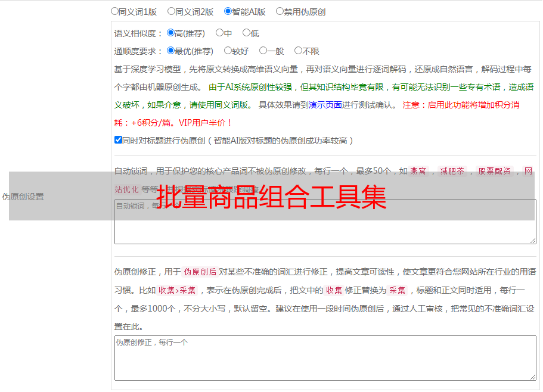Click the 燕窝 example keyword tag
The image size is (543, 392).
pyautogui.click(x=418, y=171)
